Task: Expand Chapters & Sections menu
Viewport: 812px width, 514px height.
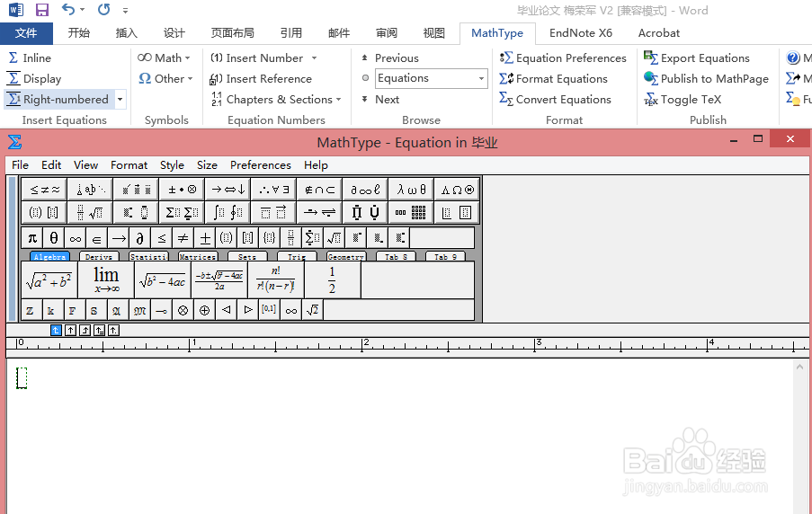Action: (x=276, y=100)
